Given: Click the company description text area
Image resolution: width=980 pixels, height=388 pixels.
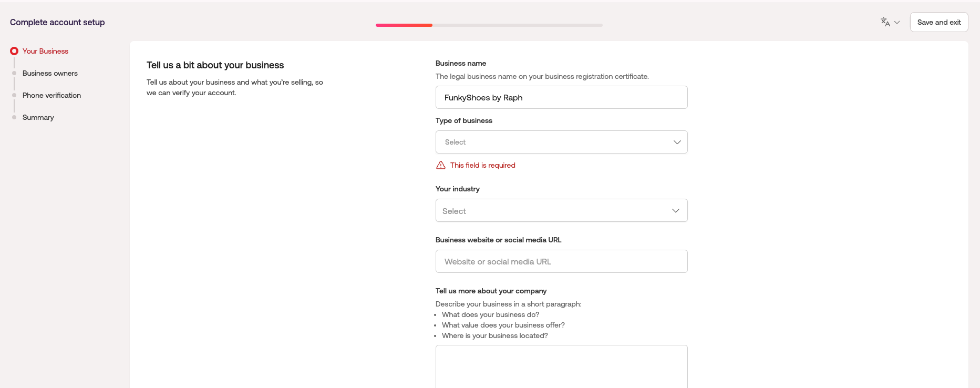Looking at the screenshot, I should (561, 366).
